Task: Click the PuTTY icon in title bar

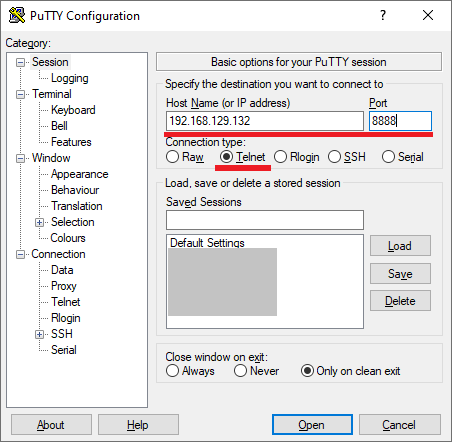Action: pos(17,15)
